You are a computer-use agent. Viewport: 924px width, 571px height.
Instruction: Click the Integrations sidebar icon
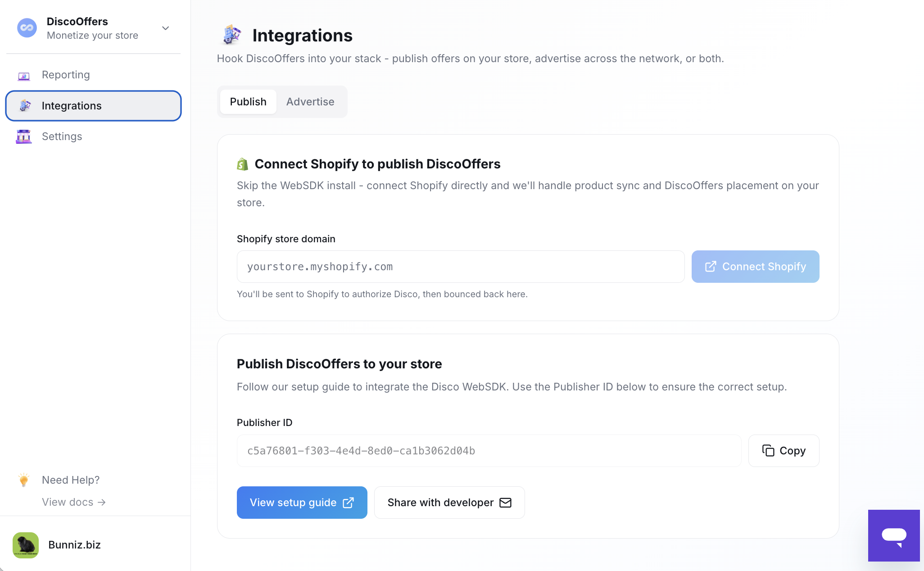tap(25, 106)
